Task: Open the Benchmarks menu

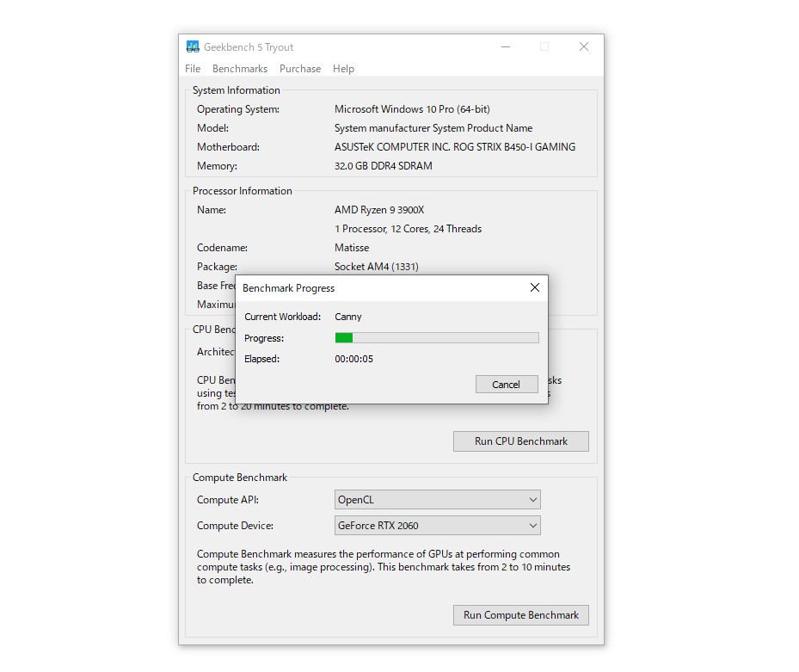Action: click(x=239, y=69)
